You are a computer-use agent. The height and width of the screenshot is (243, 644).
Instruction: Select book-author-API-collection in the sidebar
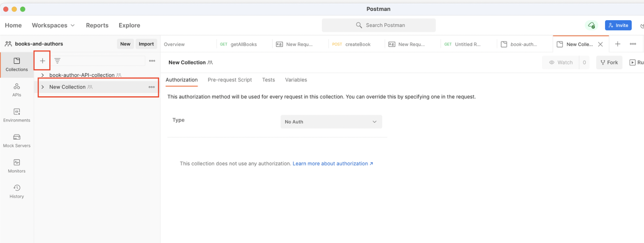[82, 75]
